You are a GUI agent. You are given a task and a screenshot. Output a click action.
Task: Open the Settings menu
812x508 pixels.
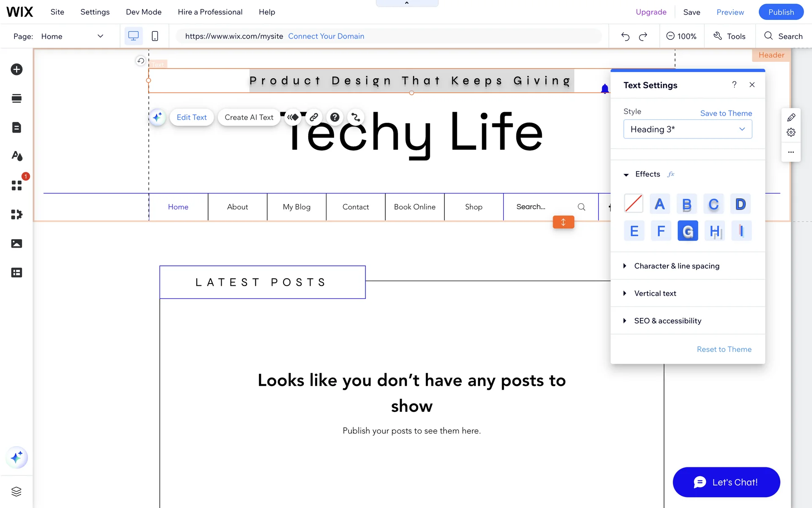(95, 12)
